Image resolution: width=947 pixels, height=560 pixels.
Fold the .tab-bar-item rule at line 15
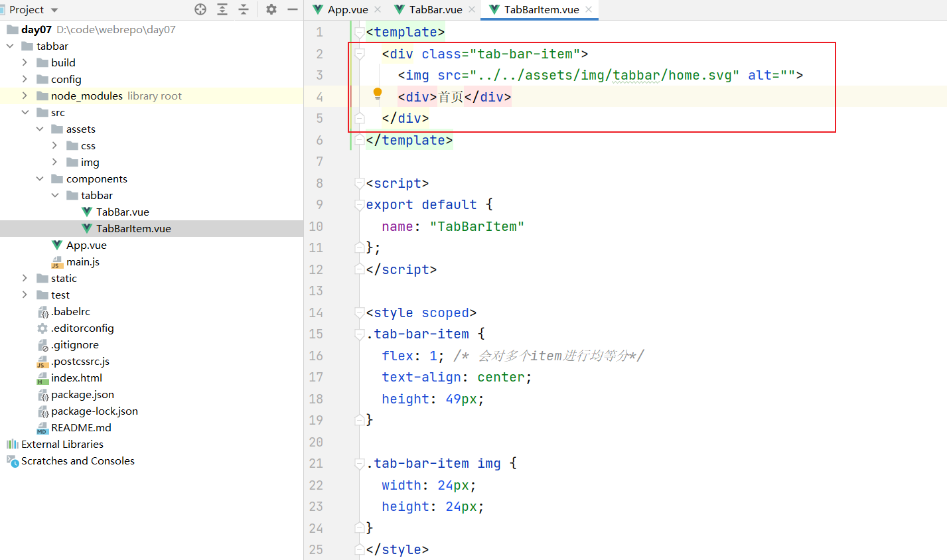[359, 334]
